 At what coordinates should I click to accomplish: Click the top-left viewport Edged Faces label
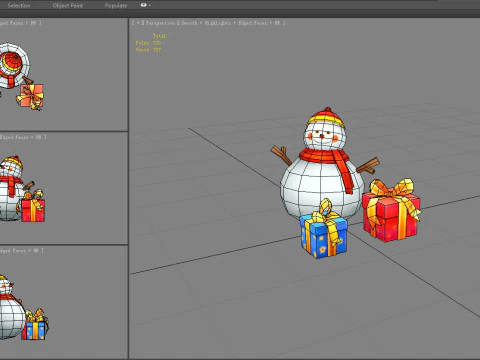11,23
